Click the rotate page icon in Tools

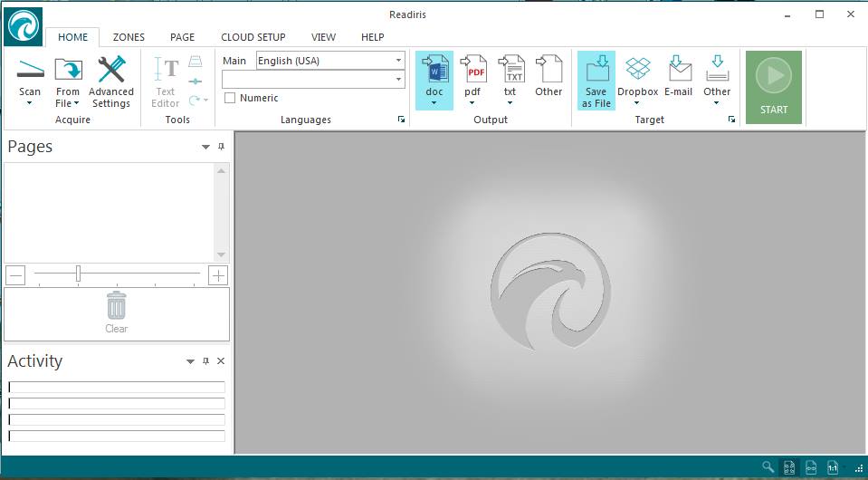click(195, 101)
